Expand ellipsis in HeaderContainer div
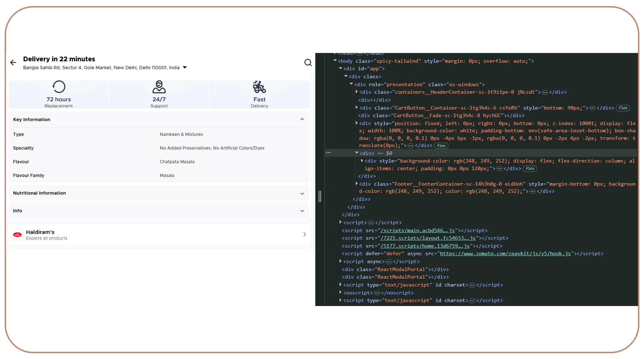644x359 pixels. (545, 92)
